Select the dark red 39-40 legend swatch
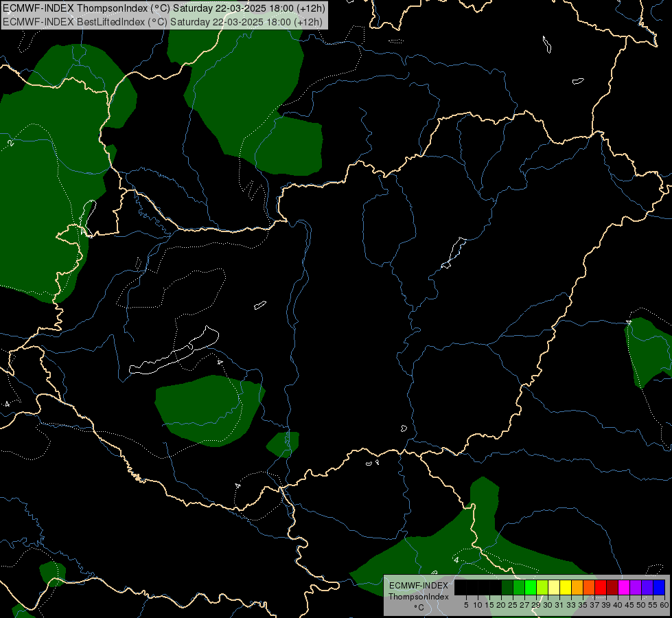Screen dimensions: 672x618 [612, 587]
